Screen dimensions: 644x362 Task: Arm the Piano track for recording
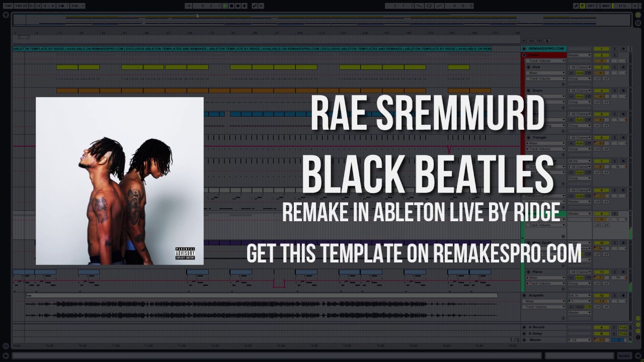623,272
